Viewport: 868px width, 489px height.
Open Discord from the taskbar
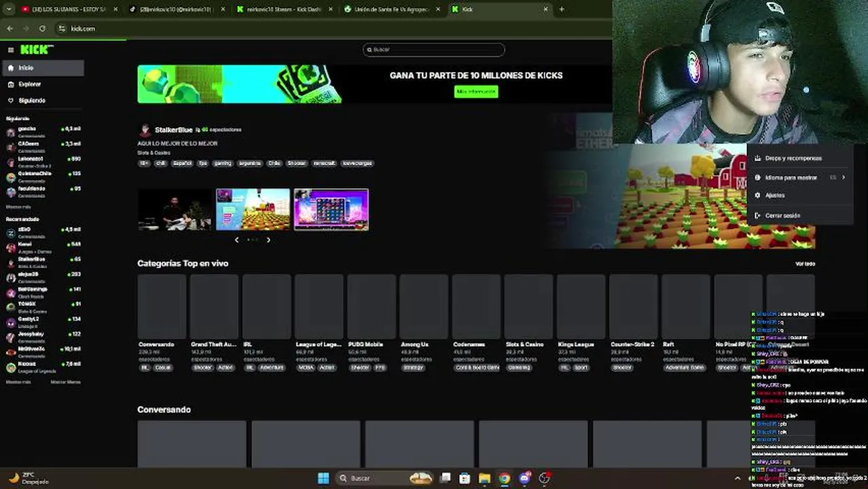click(x=524, y=478)
